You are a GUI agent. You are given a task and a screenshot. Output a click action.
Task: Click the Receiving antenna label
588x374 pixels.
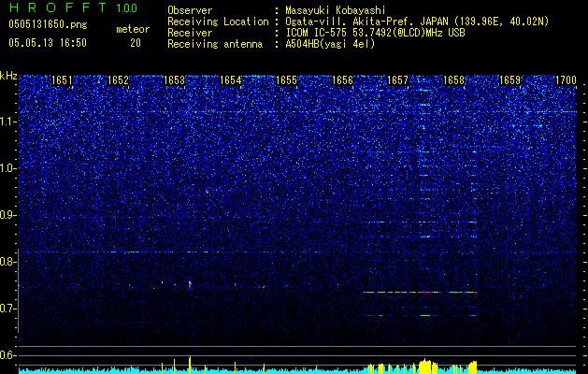point(215,44)
